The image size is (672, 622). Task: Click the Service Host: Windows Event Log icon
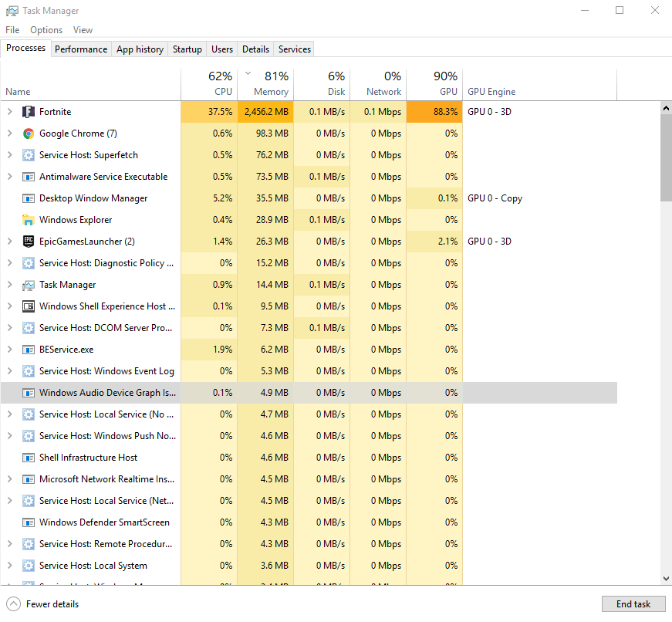(x=29, y=371)
